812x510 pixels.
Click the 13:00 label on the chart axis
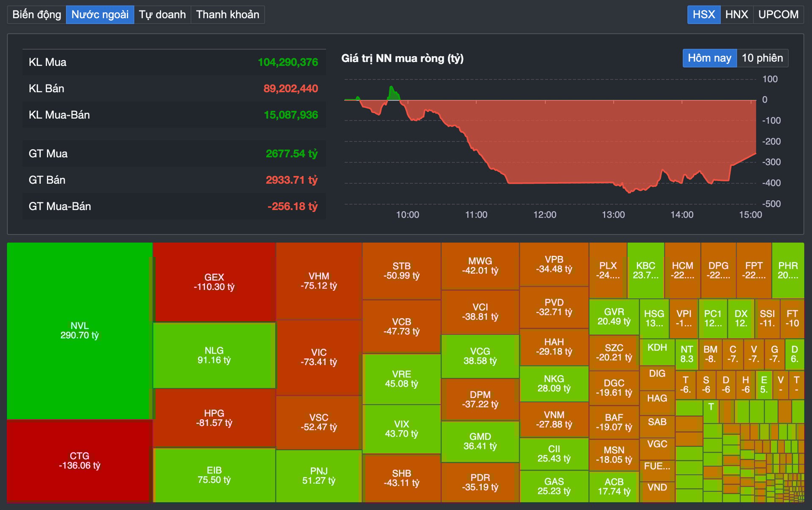click(613, 215)
